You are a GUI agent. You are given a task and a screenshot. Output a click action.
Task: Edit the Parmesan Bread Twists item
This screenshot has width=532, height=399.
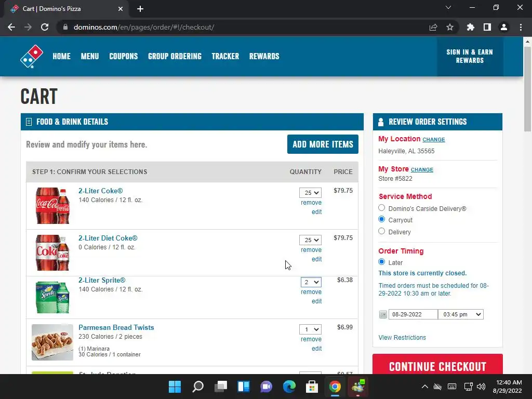(x=316, y=349)
